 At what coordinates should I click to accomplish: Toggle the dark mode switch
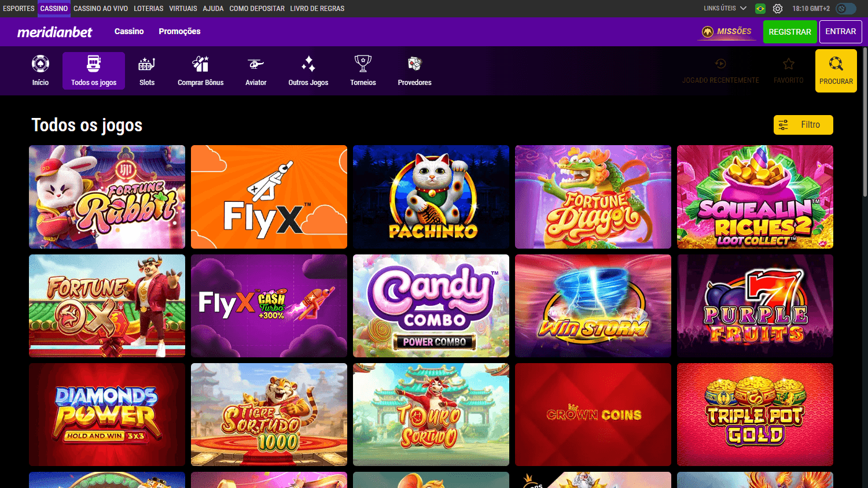(846, 9)
